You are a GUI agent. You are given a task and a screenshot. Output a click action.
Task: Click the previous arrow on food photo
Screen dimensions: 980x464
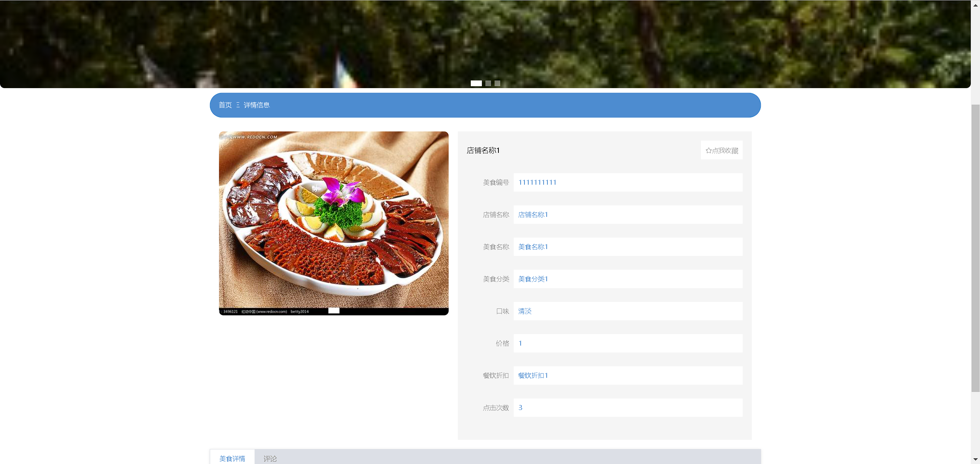point(234,223)
